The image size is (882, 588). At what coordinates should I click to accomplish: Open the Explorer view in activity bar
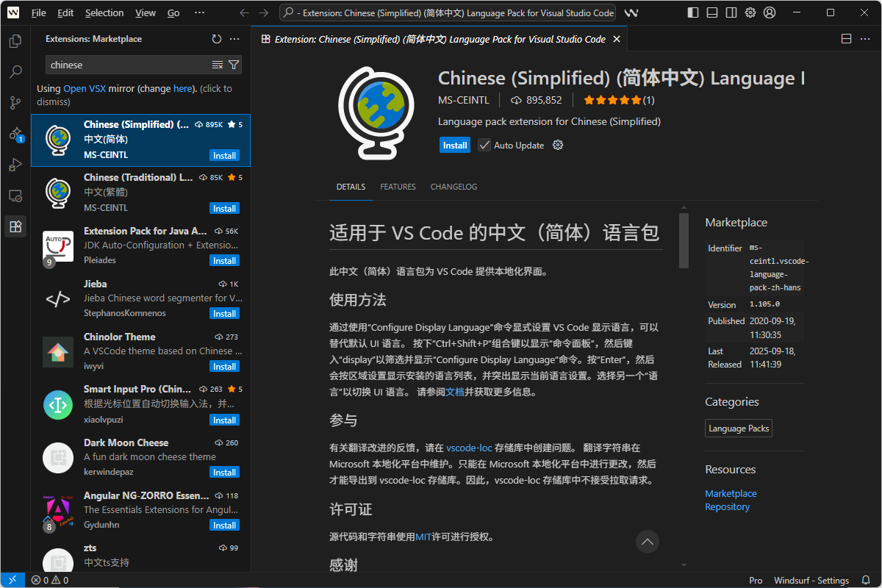[15, 41]
